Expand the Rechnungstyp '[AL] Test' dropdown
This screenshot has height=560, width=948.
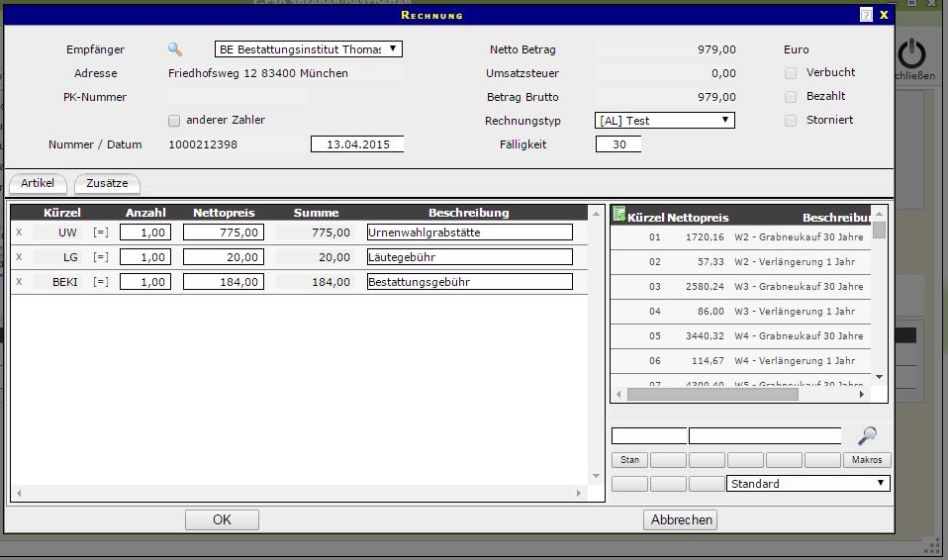click(x=664, y=121)
